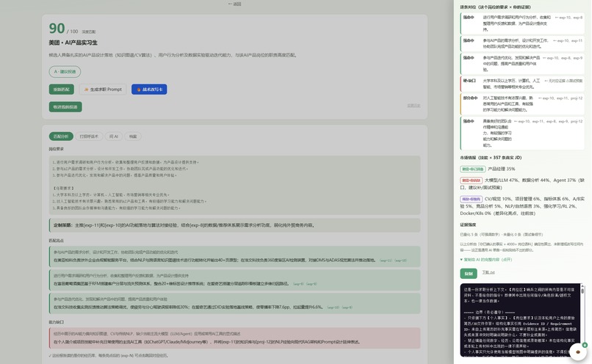Viewport: 592px width, 364px height.
Task: Click the first 强命中 card with exp-10, exp-8
Action: [x=522, y=23]
